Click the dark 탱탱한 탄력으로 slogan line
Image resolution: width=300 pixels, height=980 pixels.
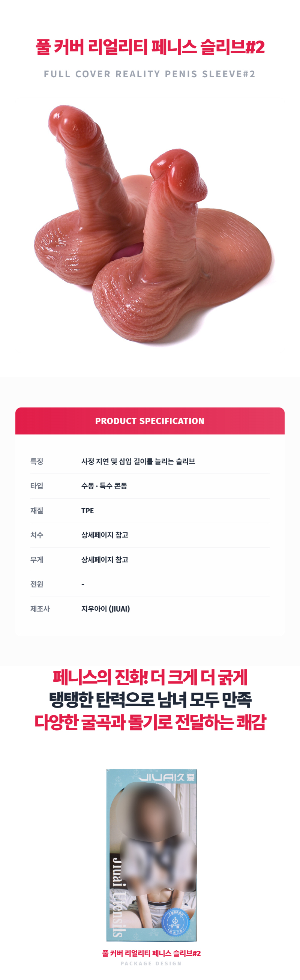[150, 699]
